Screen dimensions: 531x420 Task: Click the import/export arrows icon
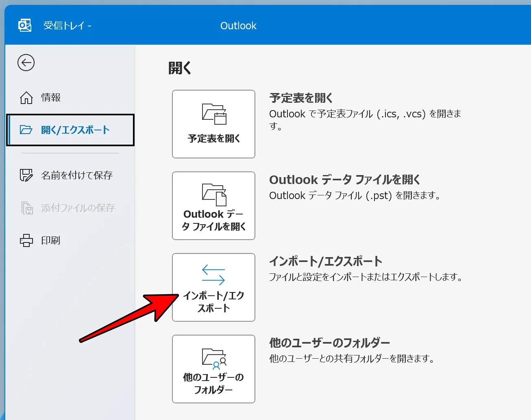213,275
